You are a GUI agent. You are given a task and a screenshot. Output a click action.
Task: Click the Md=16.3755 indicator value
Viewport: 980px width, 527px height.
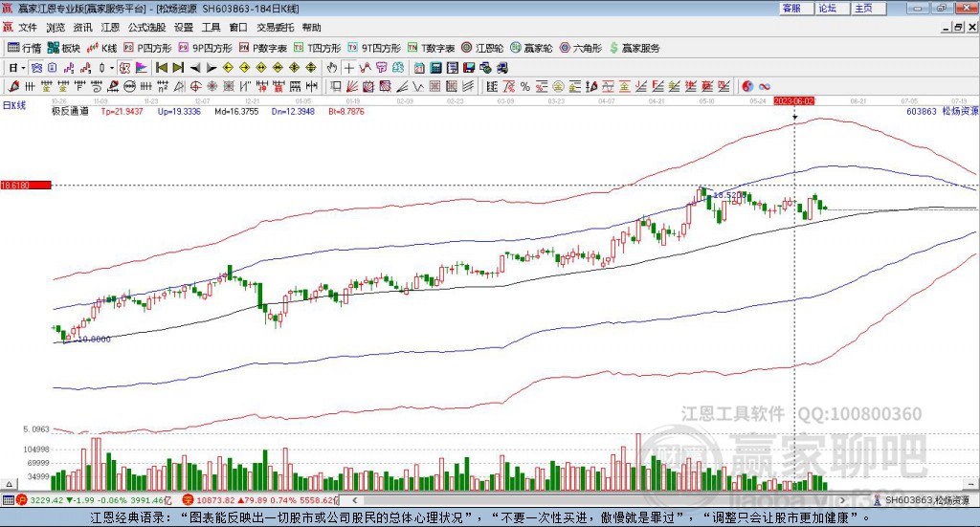click(236, 111)
